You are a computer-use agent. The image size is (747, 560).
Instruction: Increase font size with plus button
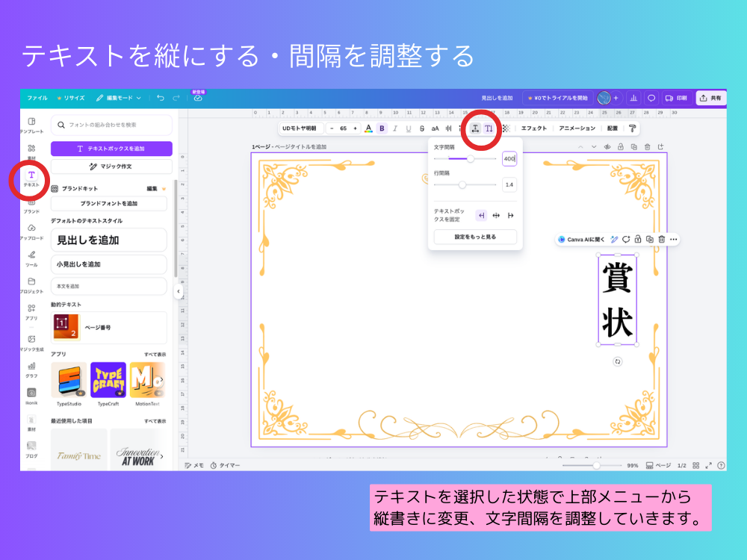coord(355,128)
